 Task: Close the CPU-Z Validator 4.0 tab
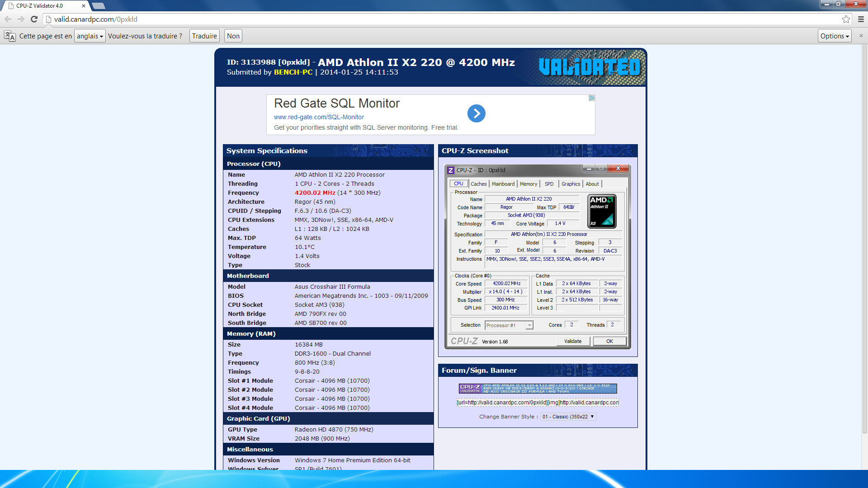point(84,6)
